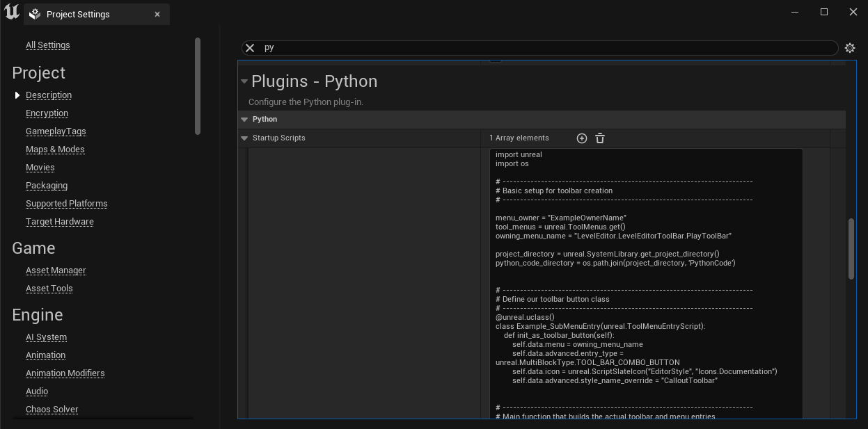Click the sidebar vertical scrollbar
The image size is (868, 429).
(x=198, y=86)
